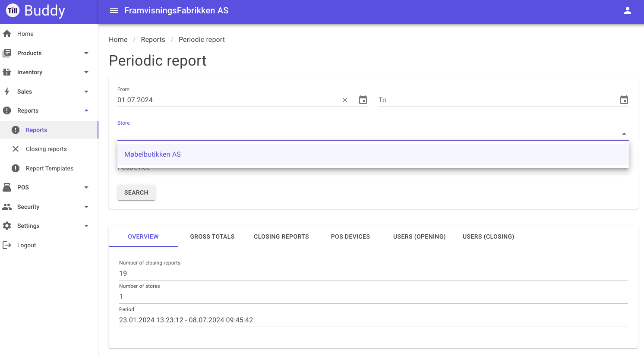Viewport: 644px width, 356px height.
Task: Expand the POS menu arrow
Action: [x=86, y=187]
